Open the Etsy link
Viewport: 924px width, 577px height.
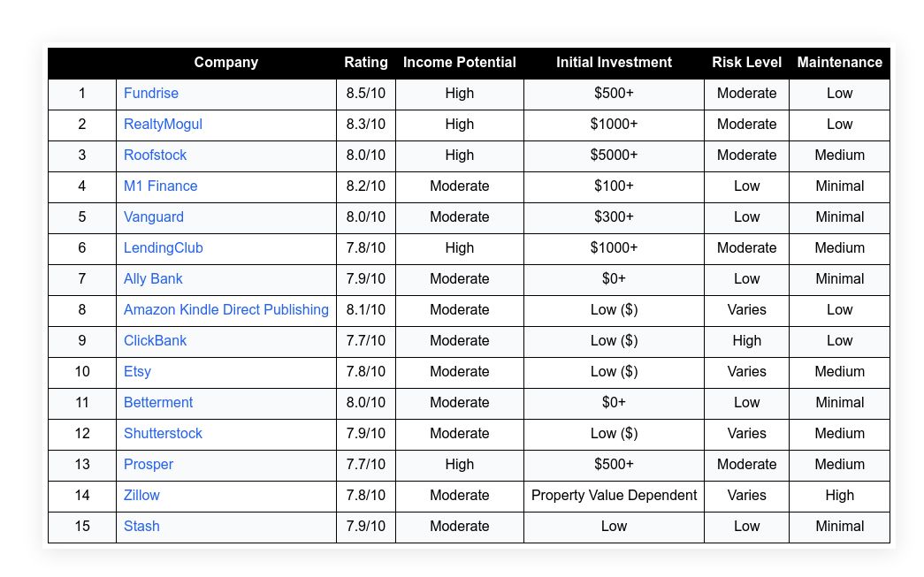(x=137, y=371)
